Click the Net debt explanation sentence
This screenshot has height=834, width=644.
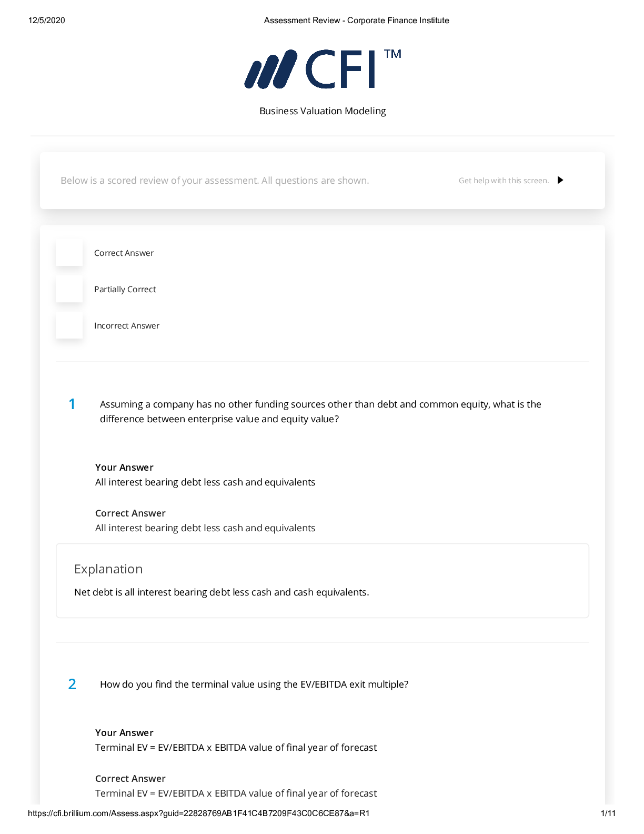pos(222,592)
